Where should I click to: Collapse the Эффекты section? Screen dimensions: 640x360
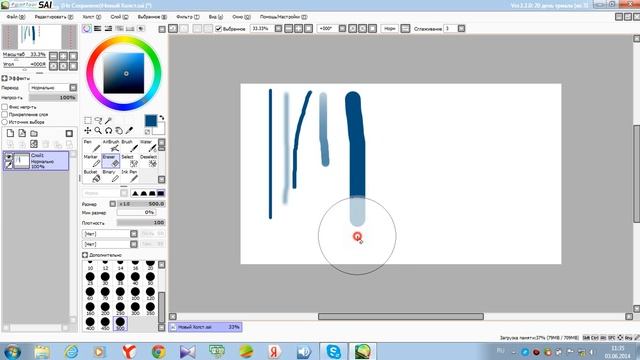[4, 78]
